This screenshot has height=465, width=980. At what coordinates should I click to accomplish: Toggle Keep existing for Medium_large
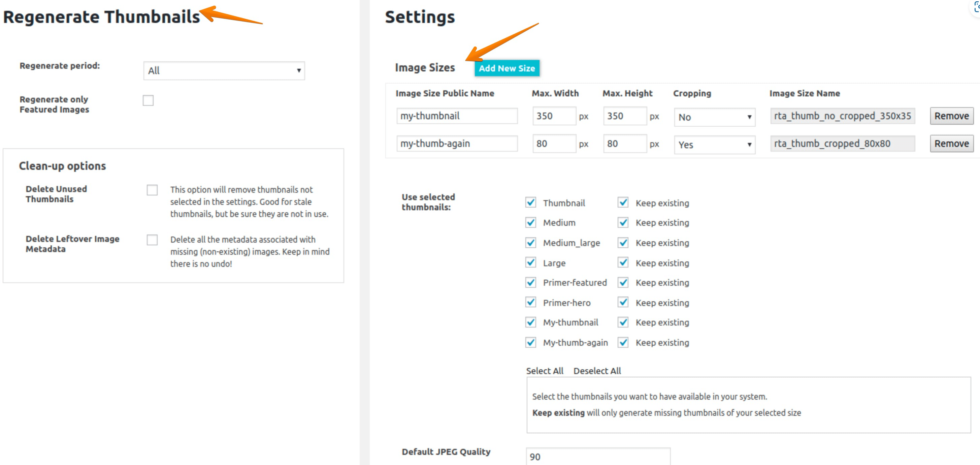(623, 242)
